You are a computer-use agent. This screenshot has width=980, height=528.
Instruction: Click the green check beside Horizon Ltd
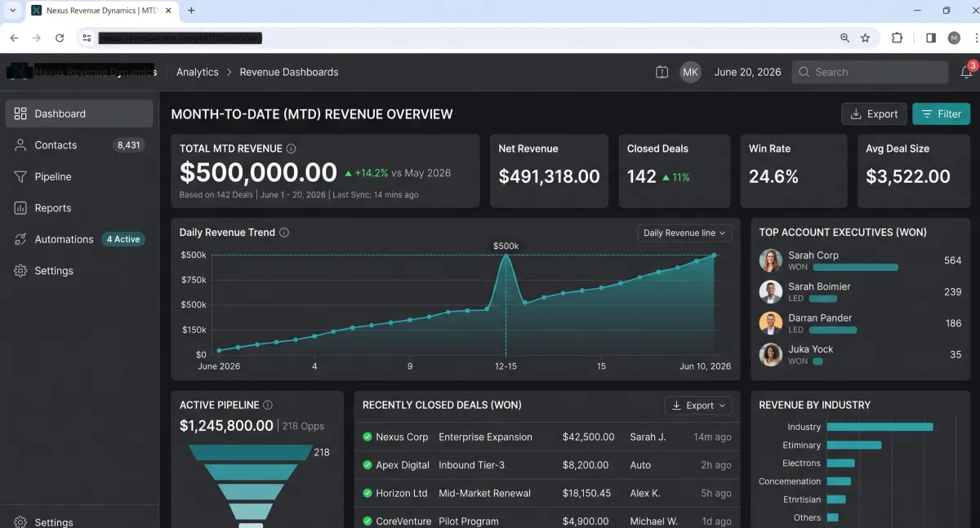pyautogui.click(x=367, y=493)
